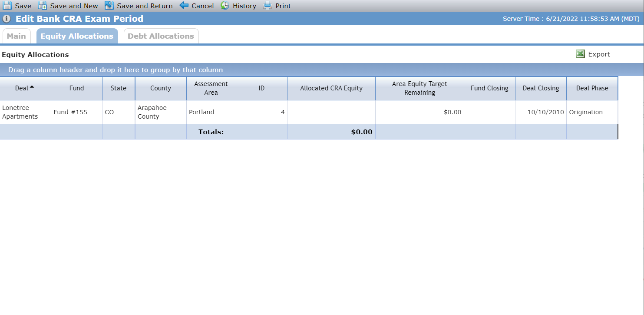Viewport: 644px width, 315px height.
Task: Export equity allocations via Export link
Action: pos(599,54)
